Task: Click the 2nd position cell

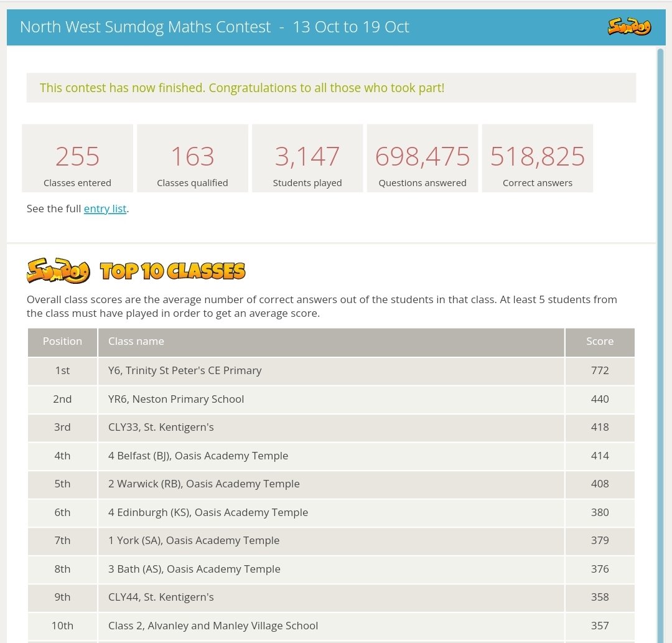Action: 63,400
